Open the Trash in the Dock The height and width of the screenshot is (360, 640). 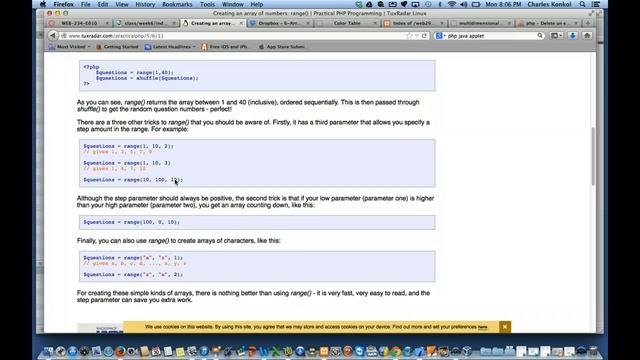[593, 351]
